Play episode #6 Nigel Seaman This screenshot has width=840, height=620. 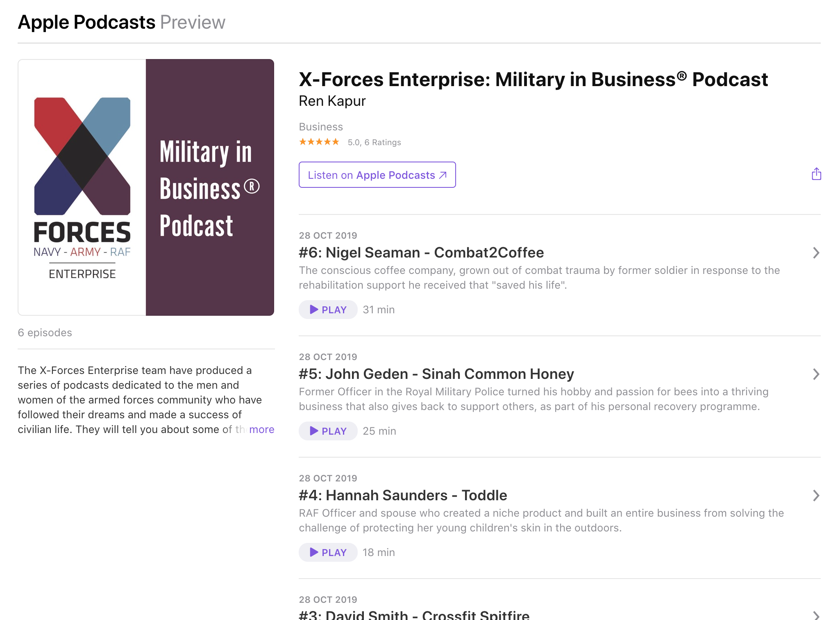click(x=328, y=310)
